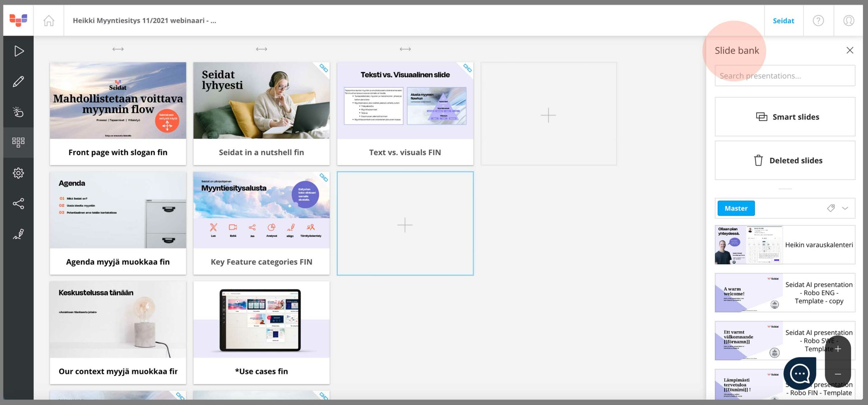The width and height of the screenshot is (868, 405).
Task: Open the chat support bubble
Action: (x=800, y=373)
